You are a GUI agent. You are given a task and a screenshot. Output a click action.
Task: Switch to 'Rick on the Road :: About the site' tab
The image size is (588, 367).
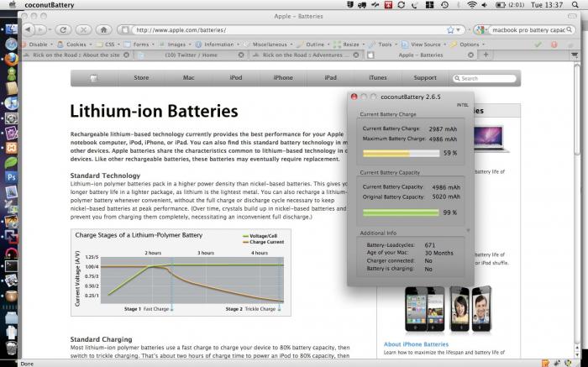click(76, 55)
